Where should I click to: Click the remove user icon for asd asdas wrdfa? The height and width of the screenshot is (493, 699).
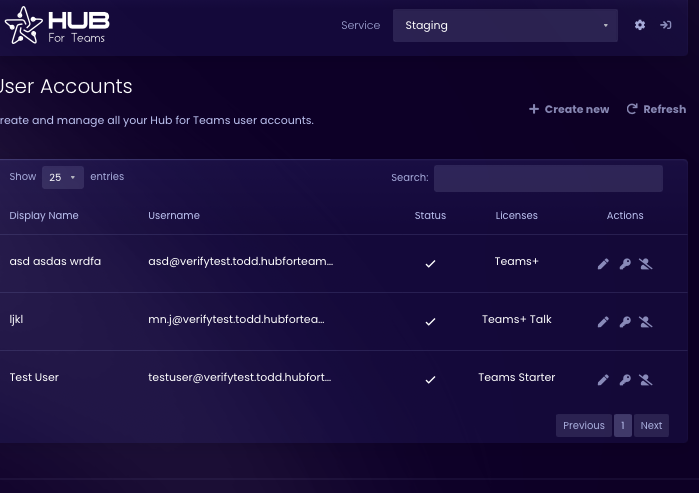click(646, 264)
